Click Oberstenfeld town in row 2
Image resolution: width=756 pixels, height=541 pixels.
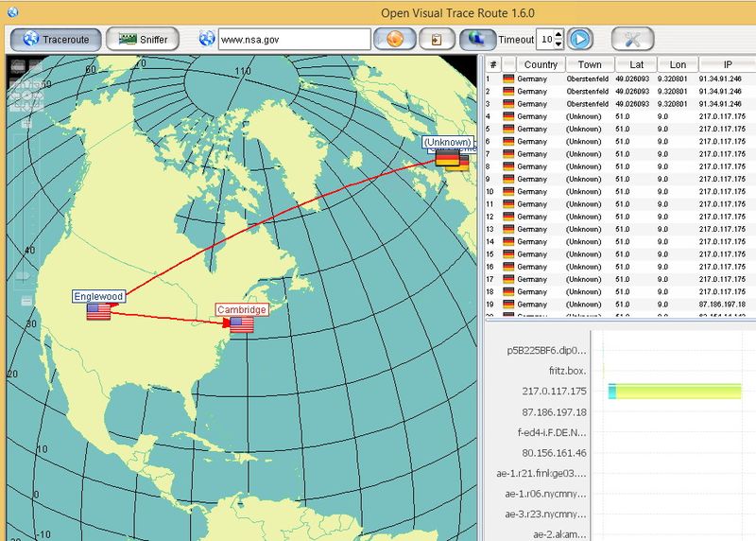587,91
